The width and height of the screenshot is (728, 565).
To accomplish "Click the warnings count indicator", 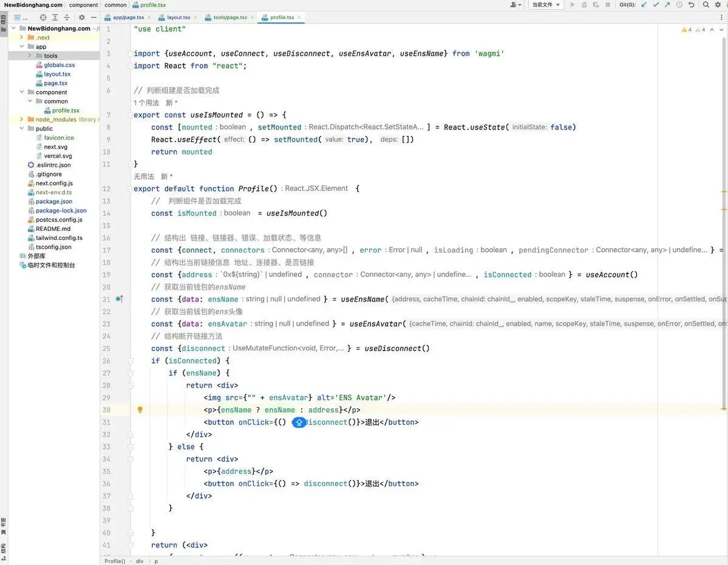I will coord(687,30).
